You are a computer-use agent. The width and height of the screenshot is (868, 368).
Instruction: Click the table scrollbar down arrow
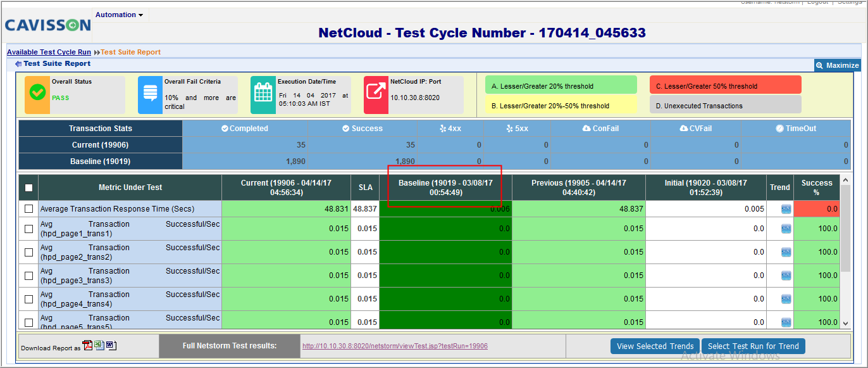846,323
